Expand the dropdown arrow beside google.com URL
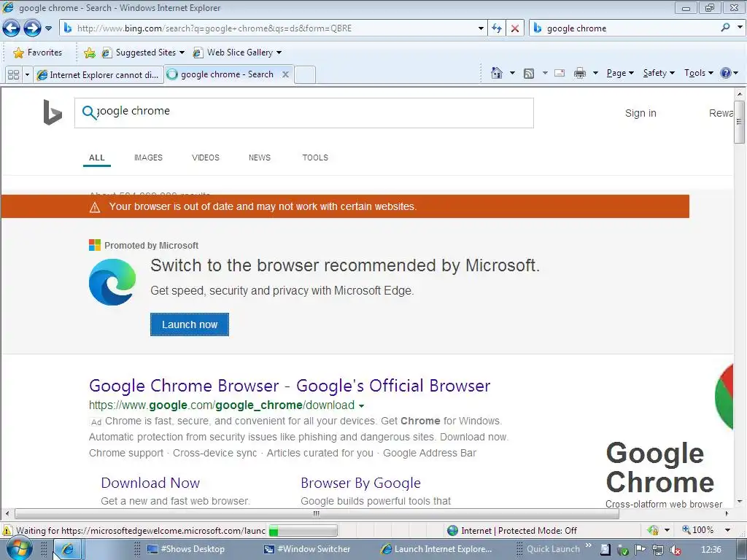 tap(361, 405)
